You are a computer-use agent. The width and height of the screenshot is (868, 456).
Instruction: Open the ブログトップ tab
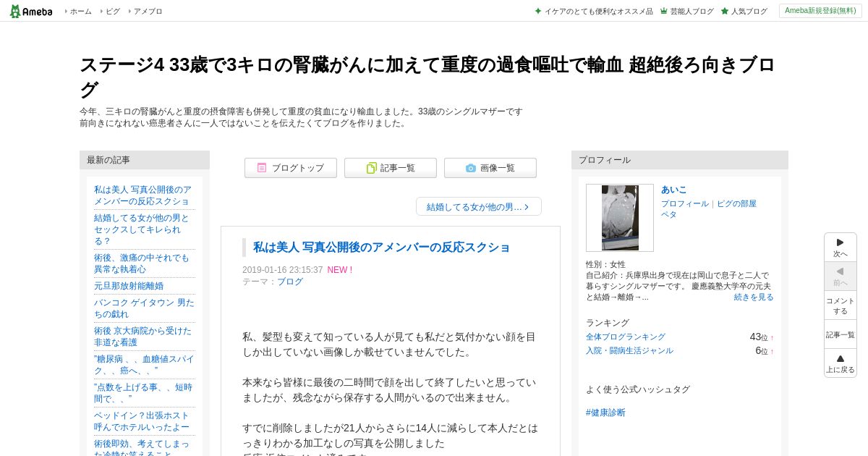[291, 168]
